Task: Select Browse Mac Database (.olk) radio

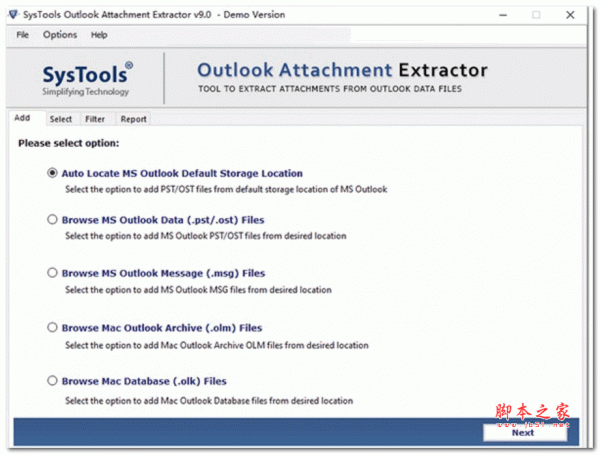Action: (52, 380)
